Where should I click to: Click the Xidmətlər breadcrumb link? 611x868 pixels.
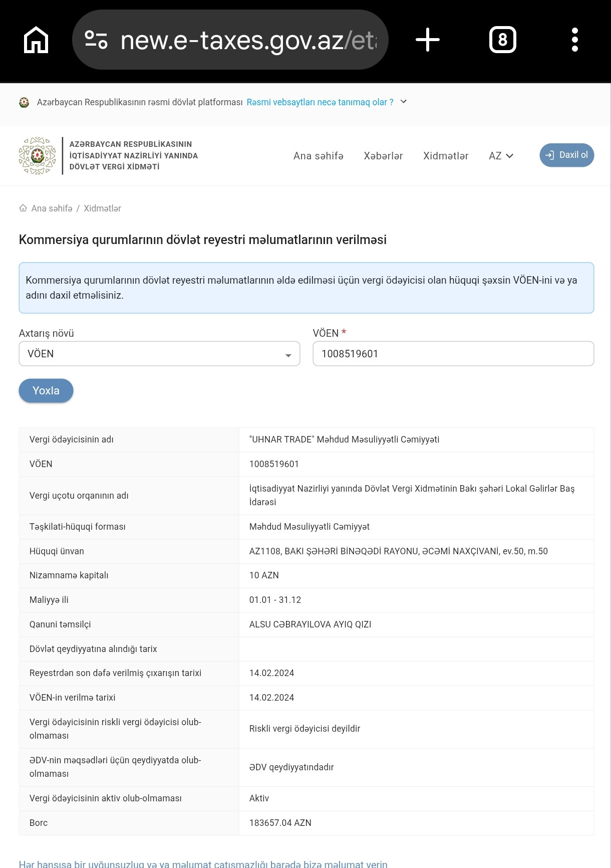point(102,208)
